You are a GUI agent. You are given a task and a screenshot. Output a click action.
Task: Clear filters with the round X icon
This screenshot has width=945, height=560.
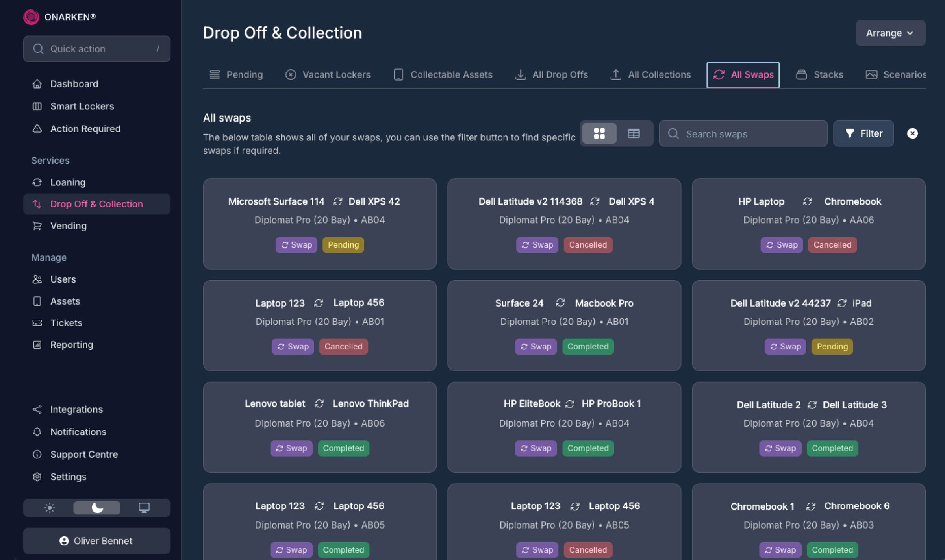[912, 133]
